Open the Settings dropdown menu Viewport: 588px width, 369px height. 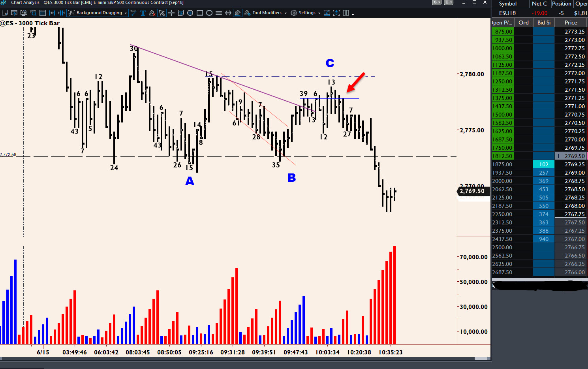pos(306,13)
